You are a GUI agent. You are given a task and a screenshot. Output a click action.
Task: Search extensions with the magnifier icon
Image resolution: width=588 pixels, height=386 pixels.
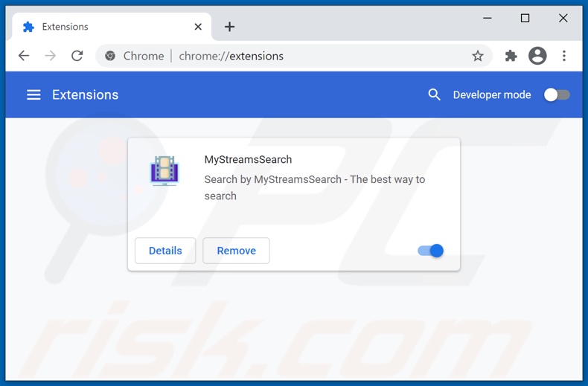tap(434, 94)
